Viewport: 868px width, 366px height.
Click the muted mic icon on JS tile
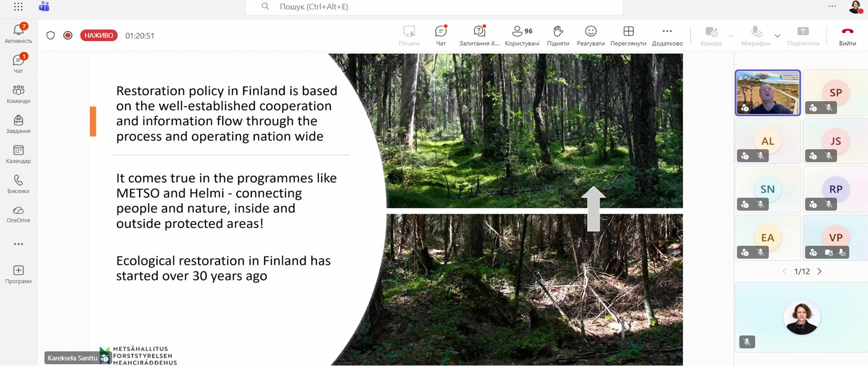(x=829, y=156)
